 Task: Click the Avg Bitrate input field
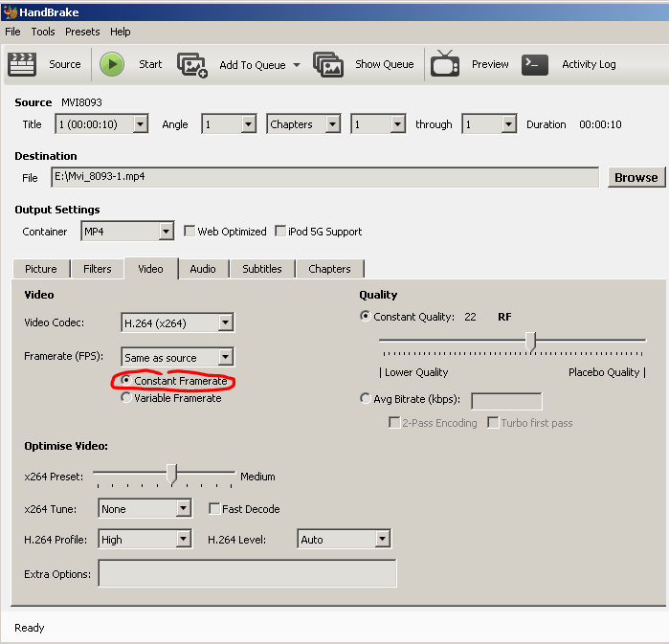point(506,401)
